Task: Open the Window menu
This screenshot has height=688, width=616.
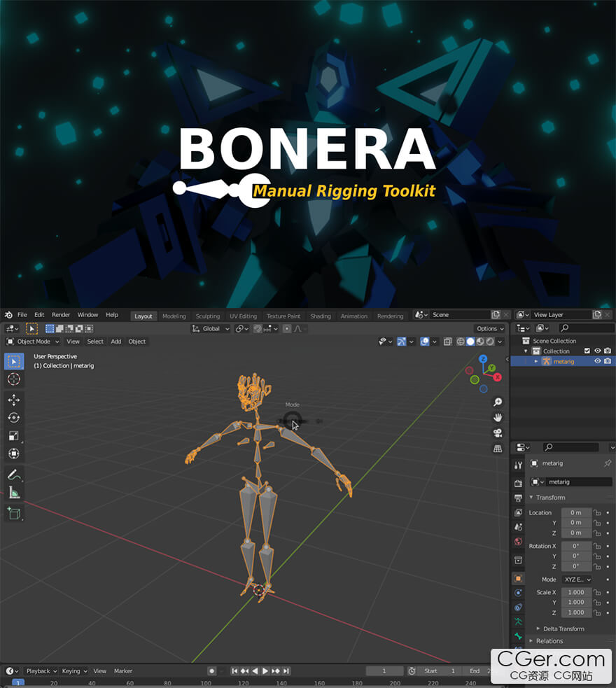Action: pyautogui.click(x=87, y=314)
